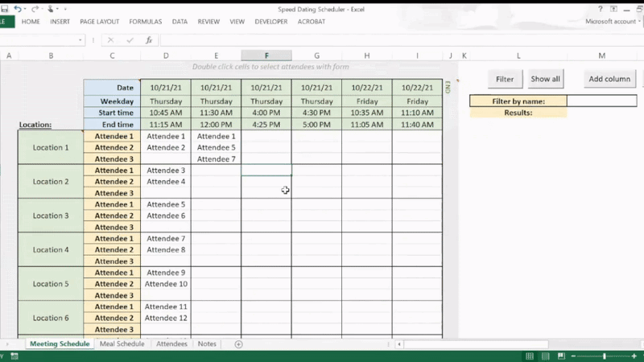Click the Cancel X icon in formula bar
The width and height of the screenshot is (644, 362).
point(110,40)
